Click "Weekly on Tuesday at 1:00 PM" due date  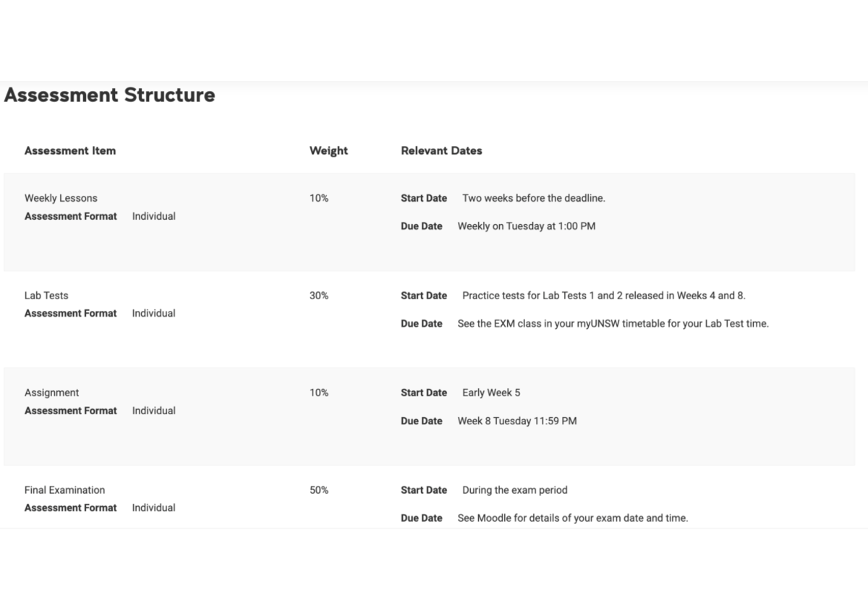(526, 226)
